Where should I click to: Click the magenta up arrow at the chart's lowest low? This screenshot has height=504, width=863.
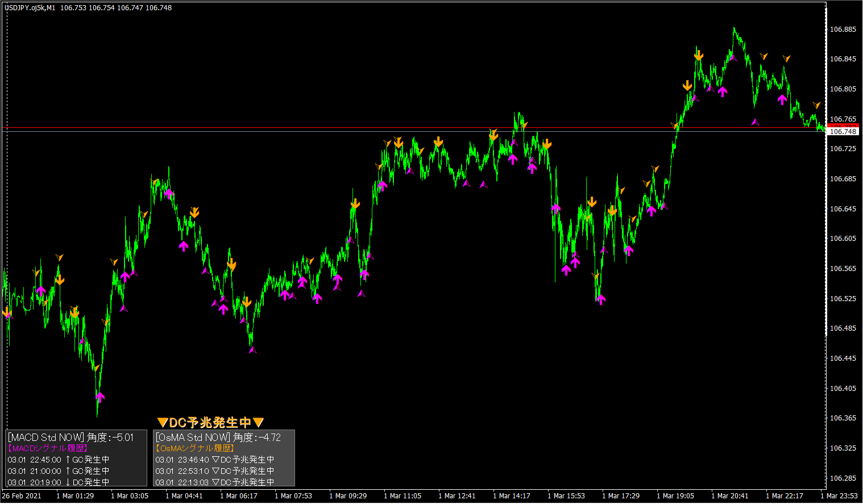100,397
